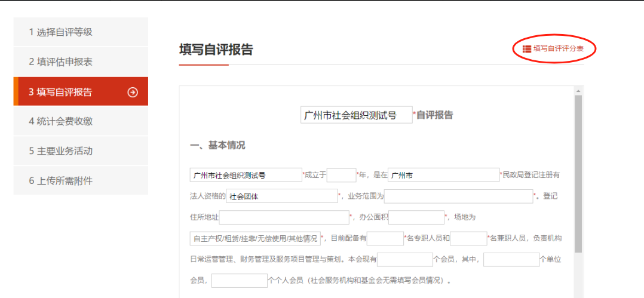
Task: Click the 自主产权/租赁/挂靠 venue type field
Action: tap(255, 238)
